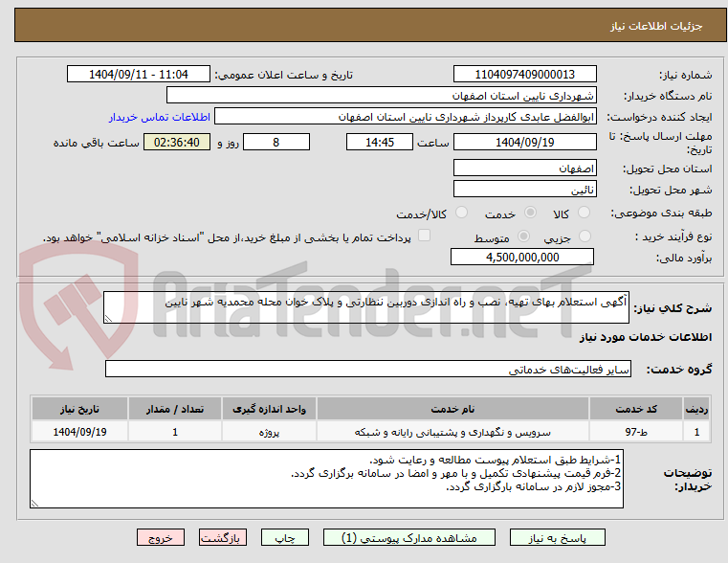
Task: Click the شرح کلی نیاز description textarea
Action: (x=366, y=307)
